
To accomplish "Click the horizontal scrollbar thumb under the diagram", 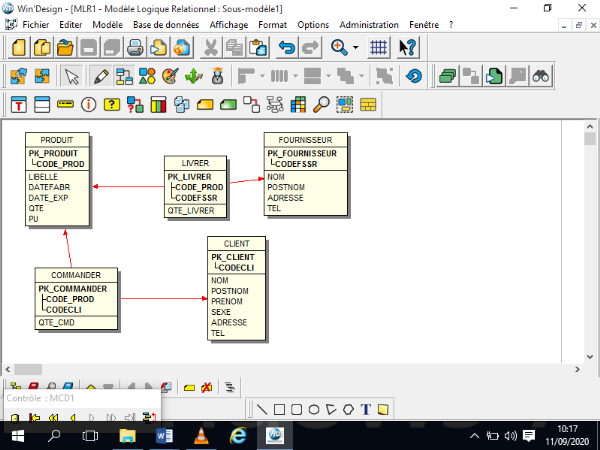I will [28, 369].
